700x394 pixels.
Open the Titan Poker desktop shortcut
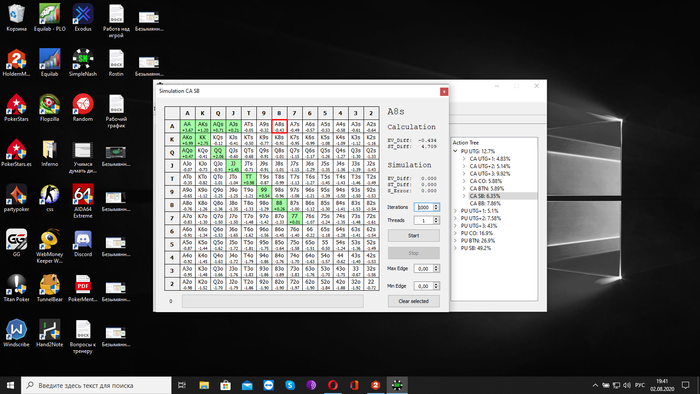(16, 288)
